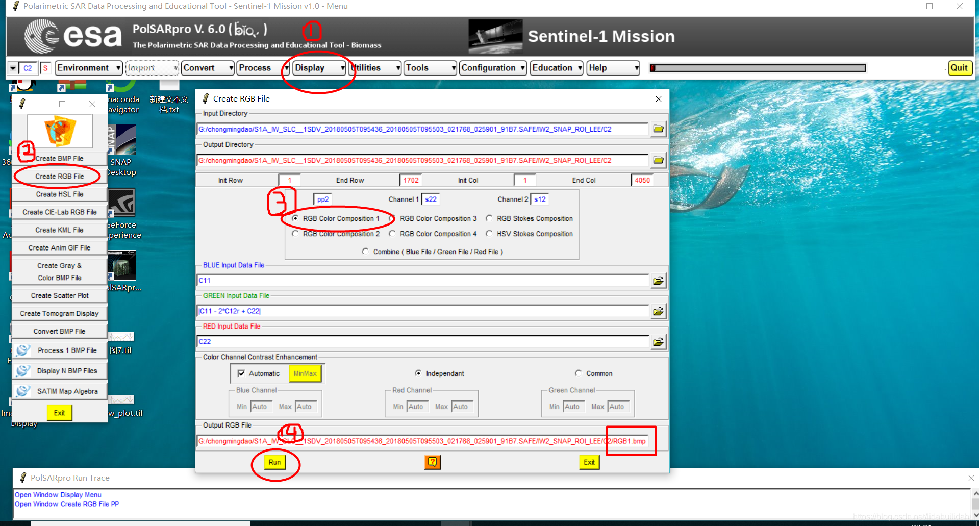
Task: Expand the Process dropdown
Action: [263, 68]
